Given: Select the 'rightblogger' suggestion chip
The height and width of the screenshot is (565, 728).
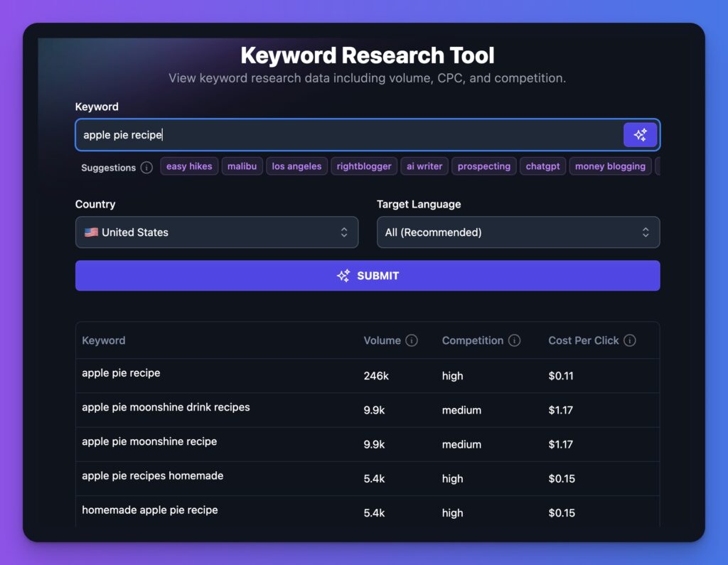Looking at the screenshot, I should tap(363, 166).
